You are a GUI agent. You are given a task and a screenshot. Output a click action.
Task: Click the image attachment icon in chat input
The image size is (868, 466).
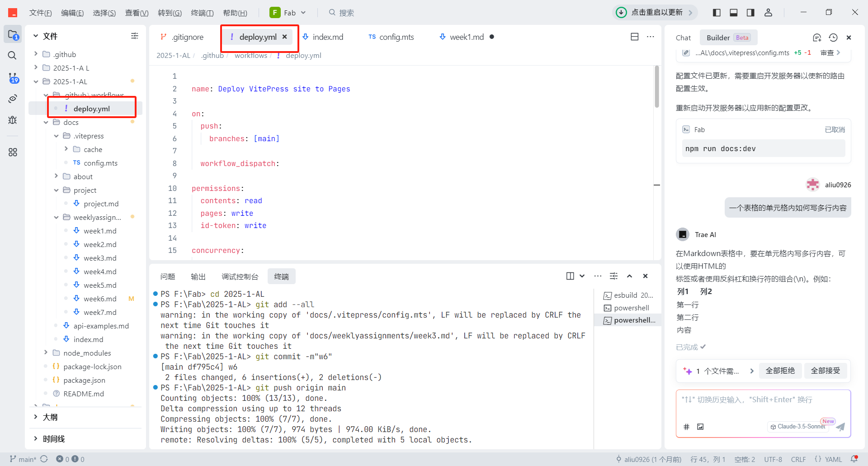(700, 427)
